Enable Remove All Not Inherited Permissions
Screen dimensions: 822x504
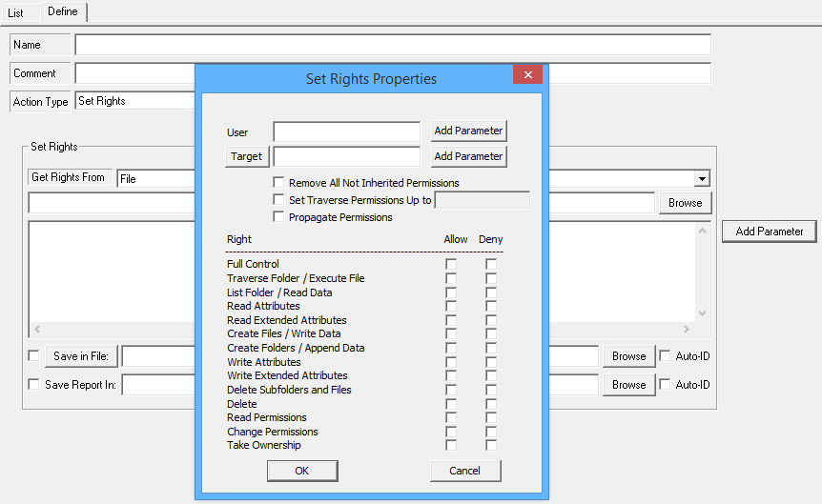coord(278,182)
